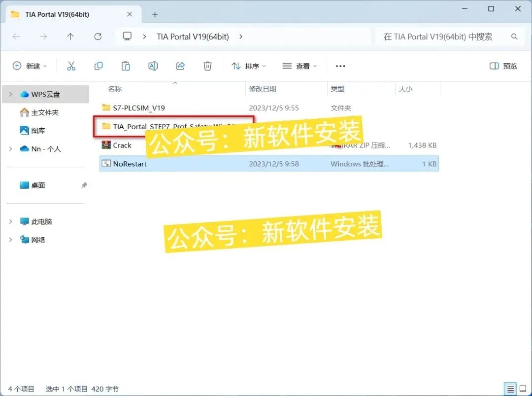Open the 新建 new item dropdown
The width and height of the screenshot is (532, 396).
coord(30,66)
